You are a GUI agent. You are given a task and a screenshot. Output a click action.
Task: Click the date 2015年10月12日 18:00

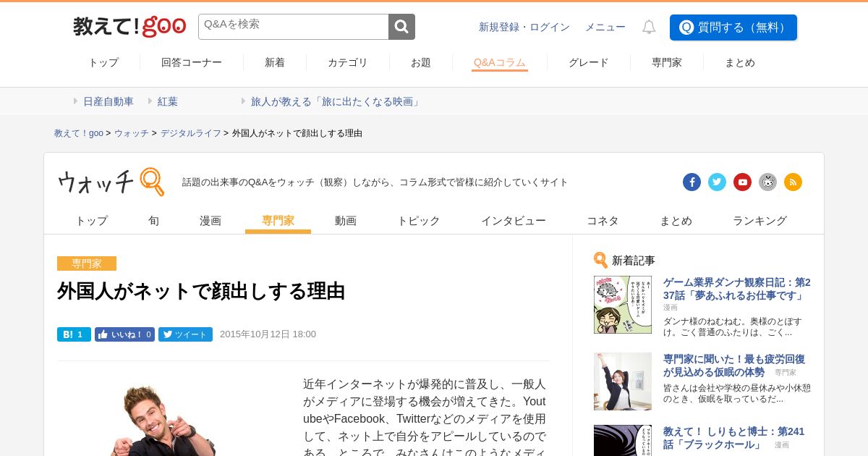(x=268, y=334)
